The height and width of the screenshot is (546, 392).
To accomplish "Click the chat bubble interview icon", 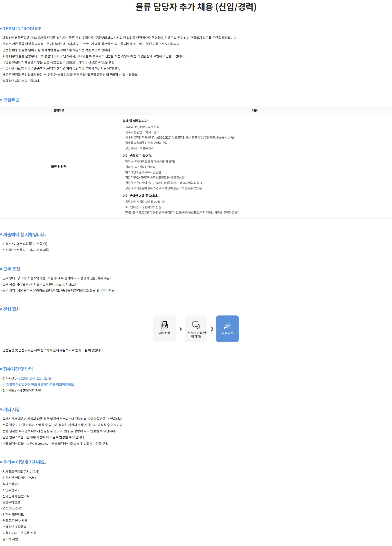I will pos(196,325).
